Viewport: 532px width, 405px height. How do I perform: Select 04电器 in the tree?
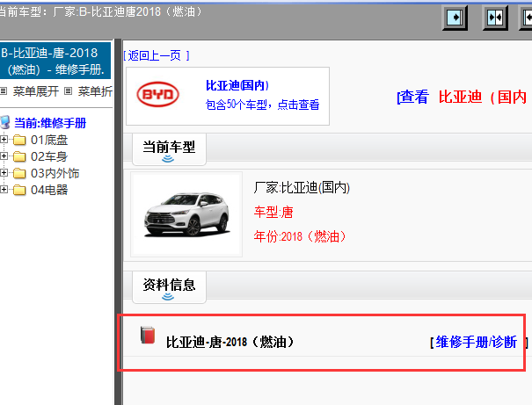[49, 190]
